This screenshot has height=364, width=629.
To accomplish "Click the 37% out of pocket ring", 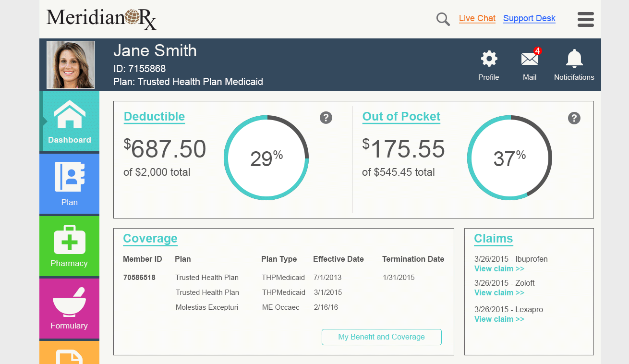I will (x=509, y=158).
